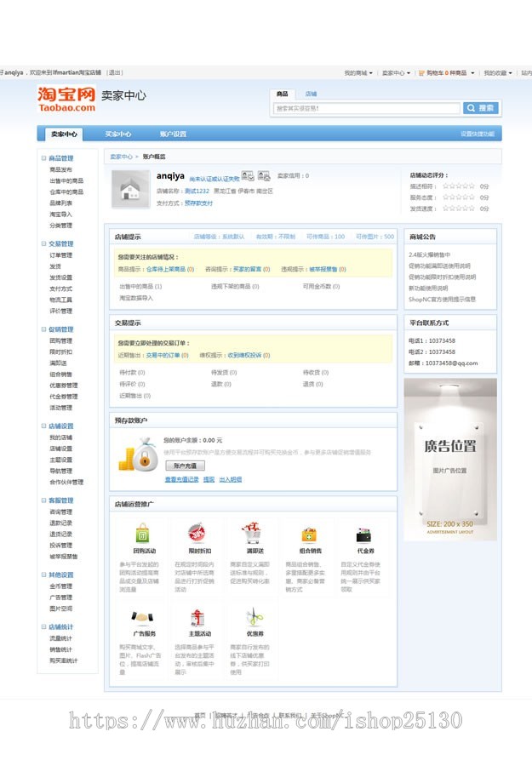Collapse the 交易管理 sidebar group
This screenshot has height=766, width=532.
43,243
